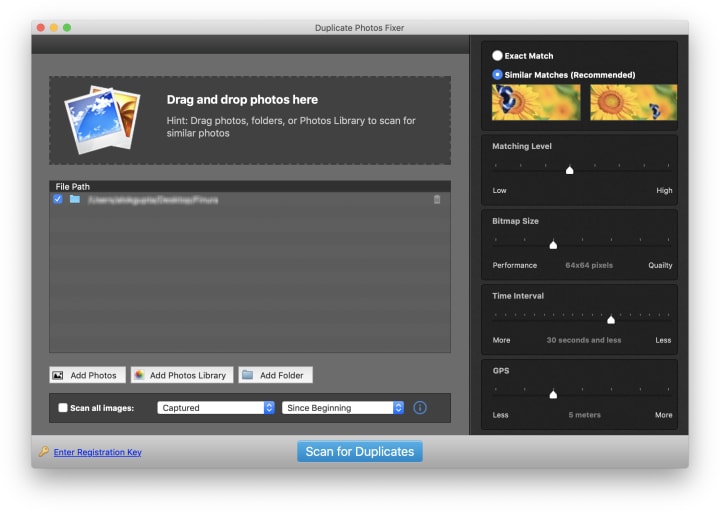Viewport: 720px width, 512px height.
Task: Click the "5 meters" GPS value label
Action: pos(585,415)
